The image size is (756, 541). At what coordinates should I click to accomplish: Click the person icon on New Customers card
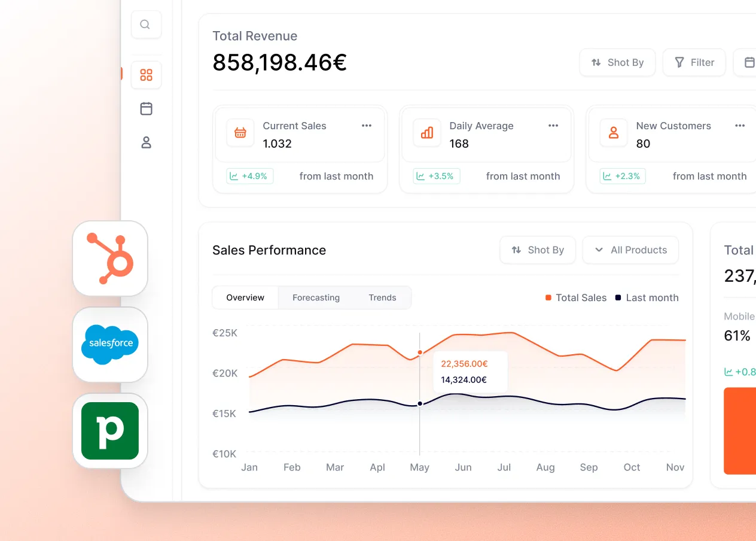tap(613, 133)
